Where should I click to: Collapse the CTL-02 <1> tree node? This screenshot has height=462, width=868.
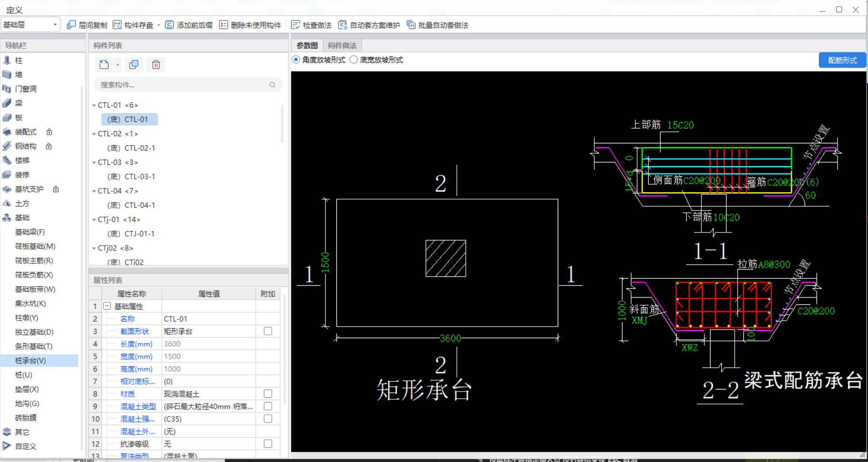[x=94, y=134]
